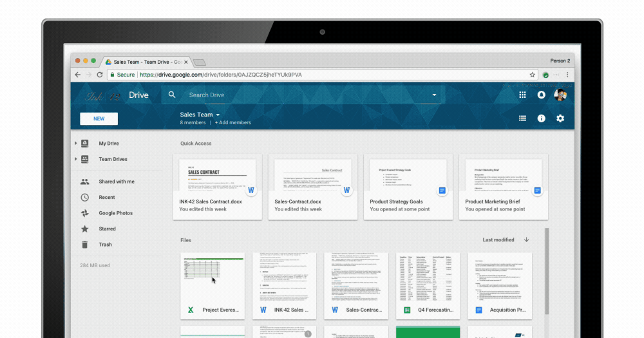Reverse sort direction arrow

pyautogui.click(x=526, y=239)
